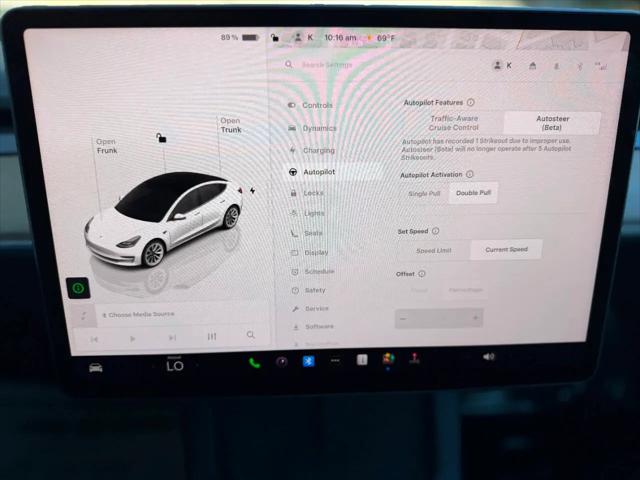Tap the LO climate temperature setting

coord(175,365)
